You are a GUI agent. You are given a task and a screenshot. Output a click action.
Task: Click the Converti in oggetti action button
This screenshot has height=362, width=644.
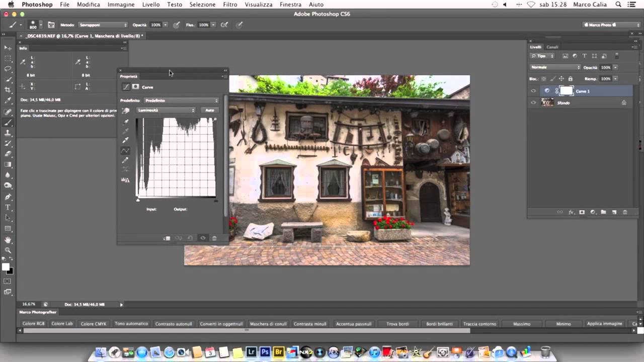click(x=221, y=324)
